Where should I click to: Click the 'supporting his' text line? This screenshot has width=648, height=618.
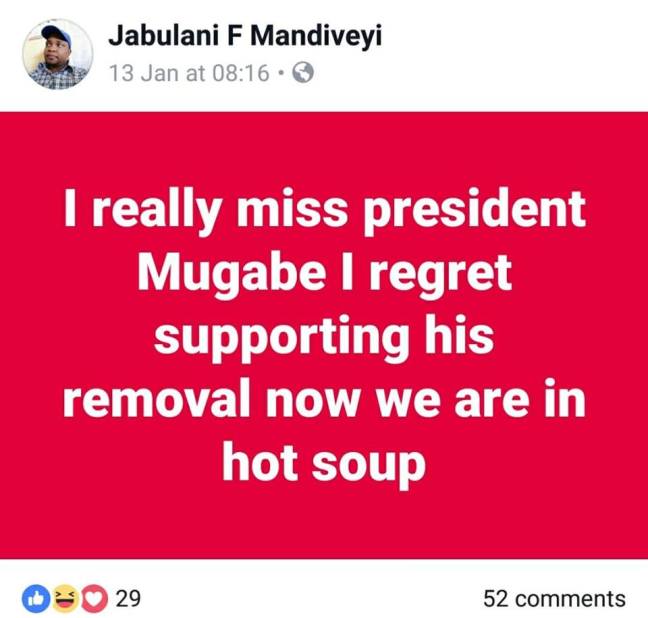324,338
